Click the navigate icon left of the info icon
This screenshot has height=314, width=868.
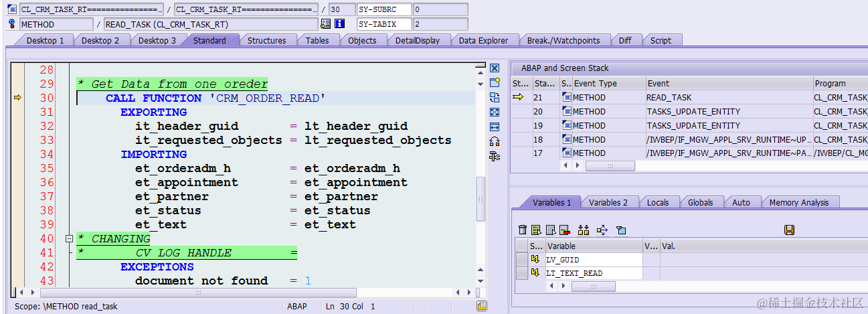325,24
